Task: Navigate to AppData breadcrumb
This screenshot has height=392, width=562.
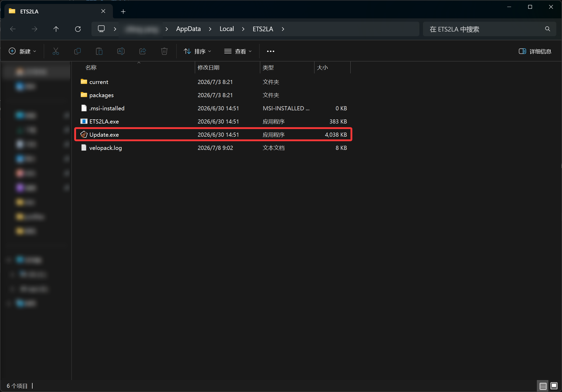Action: (188, 29)
